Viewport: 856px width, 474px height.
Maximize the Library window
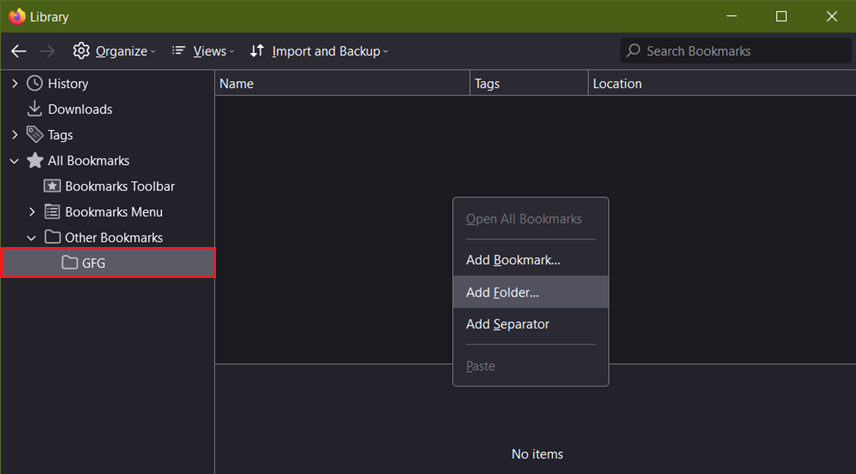pos(781,16)
